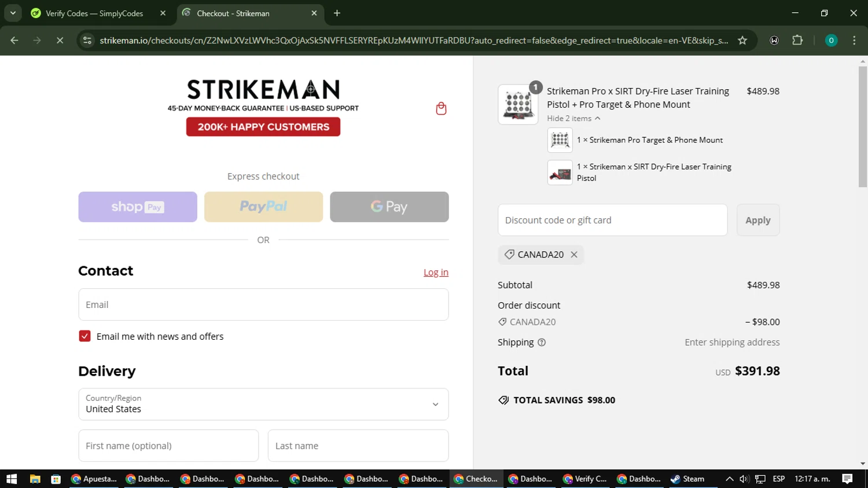
Task: Click the Total amount $391.98
Action: (757, 371)
